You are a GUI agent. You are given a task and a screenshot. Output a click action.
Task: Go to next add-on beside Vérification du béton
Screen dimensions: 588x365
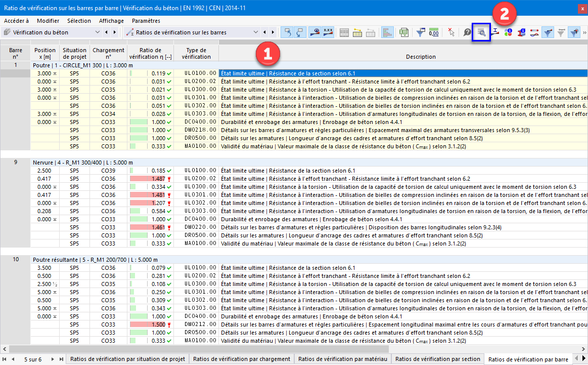(115, 32)
